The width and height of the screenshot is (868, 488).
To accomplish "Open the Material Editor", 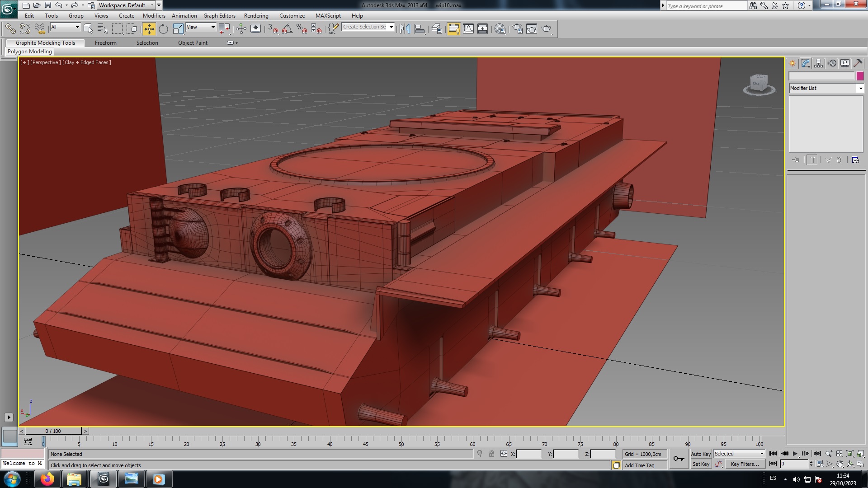I will point(500,29).
